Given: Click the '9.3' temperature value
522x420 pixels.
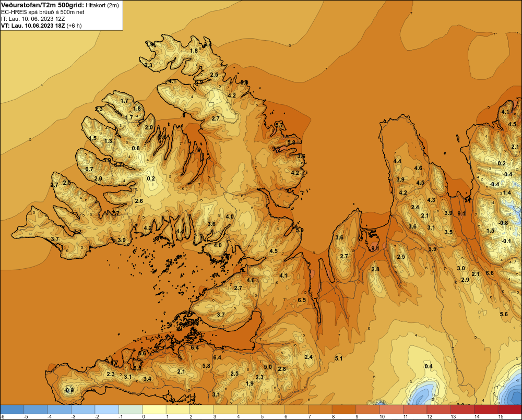Looking at the screenshot, I should tap(276, 149).
